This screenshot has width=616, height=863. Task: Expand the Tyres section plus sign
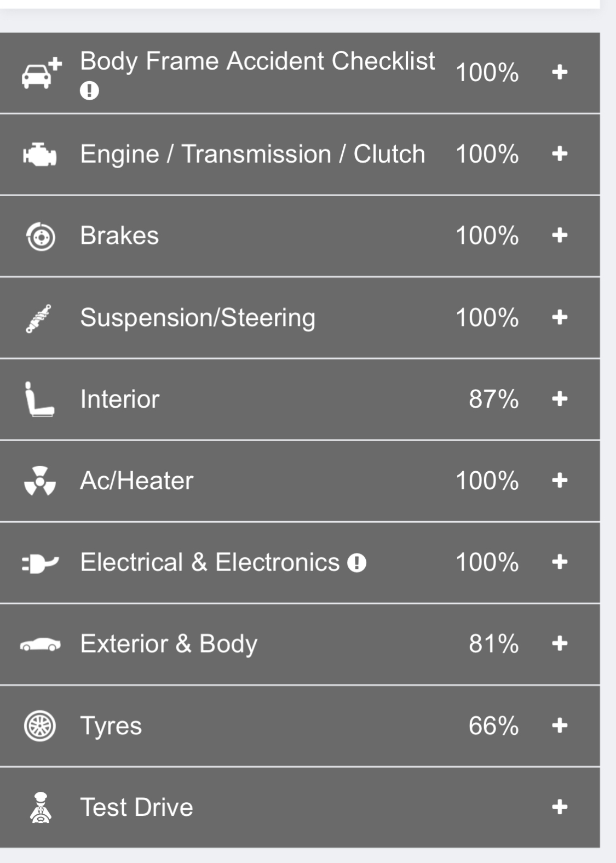(560, 725)
